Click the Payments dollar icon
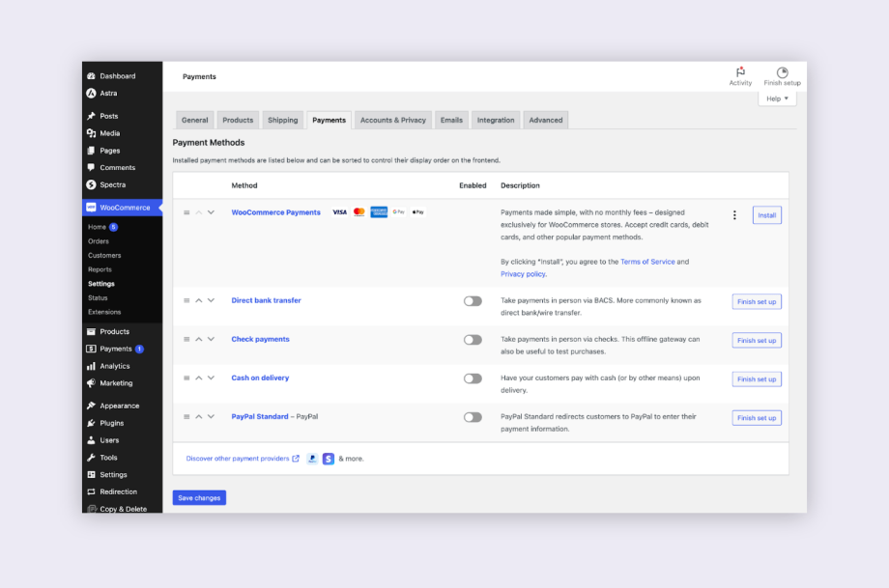Image resolution: width=889 pixels, height=588 pixels. point(91,349)
